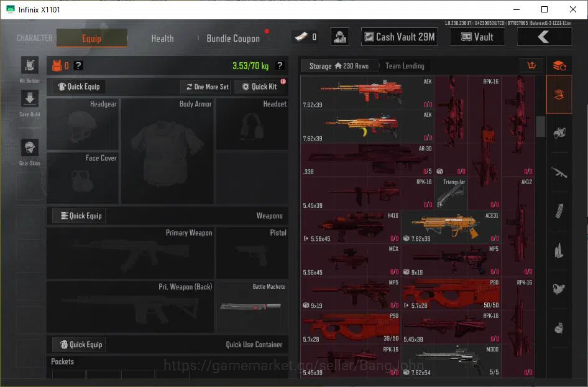588x387 pixels.
Task: Select the M300 7.62x54 rifle
Action: (x=451, y=361)
